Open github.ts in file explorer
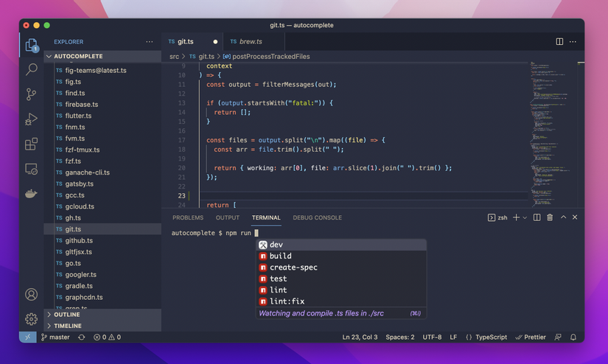This screenshot has height=364, width=608. [x=102, y=241]
